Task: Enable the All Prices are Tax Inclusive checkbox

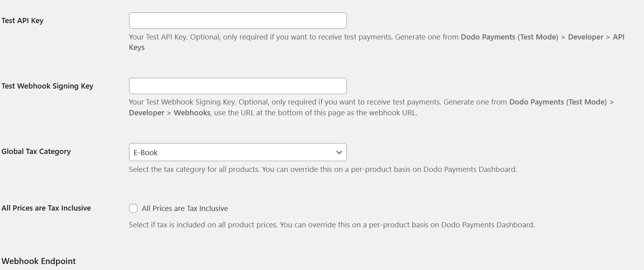Action: [x=133, y=208]
